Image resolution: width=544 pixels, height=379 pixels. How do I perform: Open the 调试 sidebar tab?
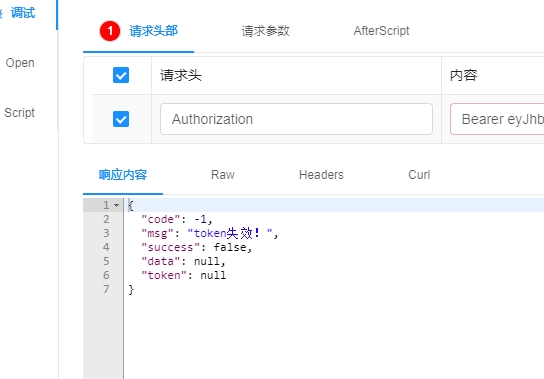(23, 13)
